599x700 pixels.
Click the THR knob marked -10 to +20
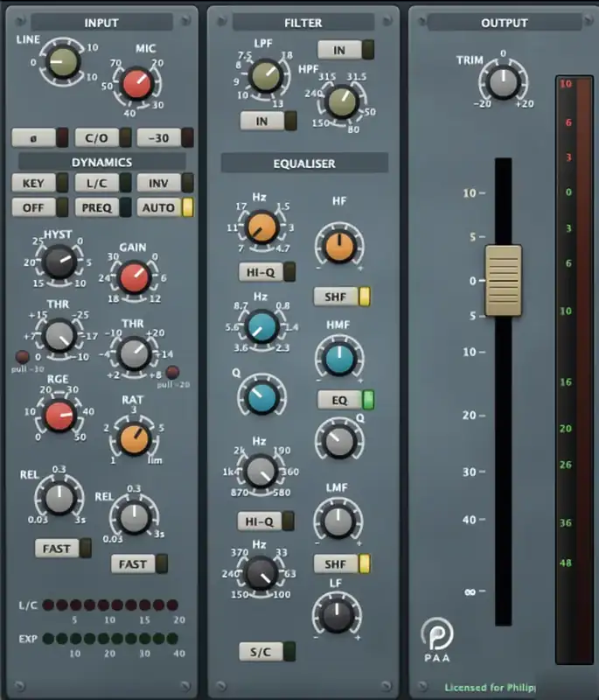click(135, 353)
